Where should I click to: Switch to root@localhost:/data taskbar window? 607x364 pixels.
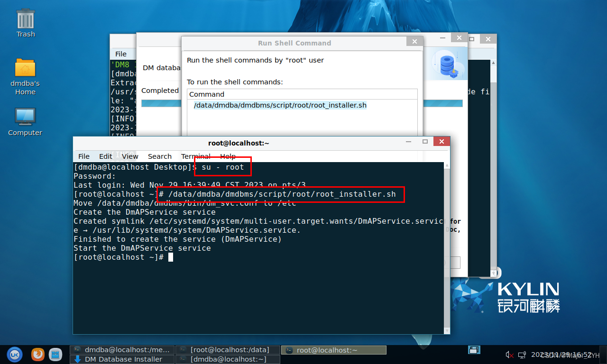[228, 350]
